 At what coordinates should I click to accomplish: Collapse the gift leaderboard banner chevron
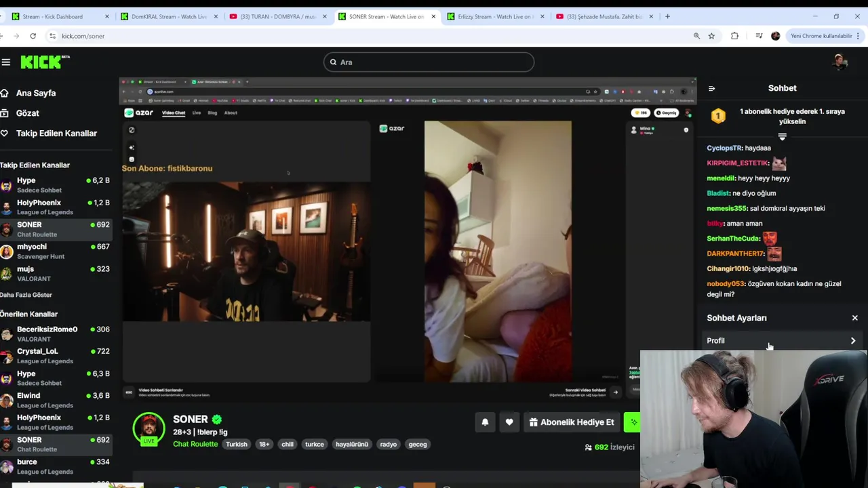tap(782, 137)
